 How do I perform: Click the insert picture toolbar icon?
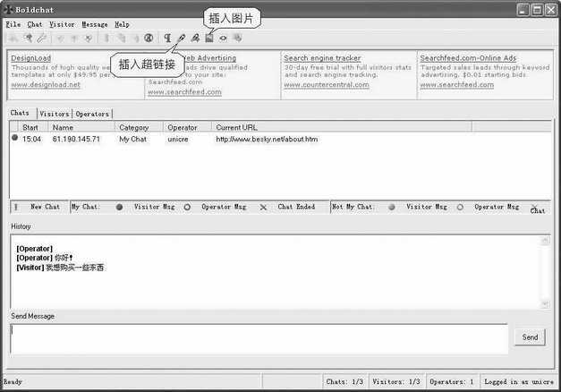tap(208, 38)
